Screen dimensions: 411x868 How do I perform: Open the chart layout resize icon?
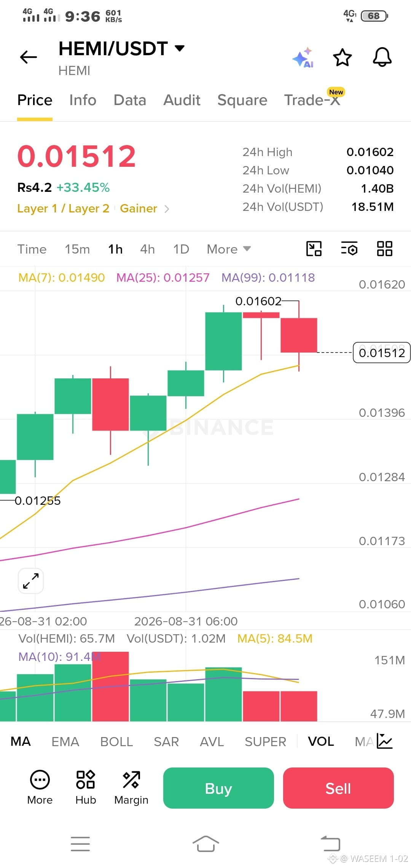point(314,249)
